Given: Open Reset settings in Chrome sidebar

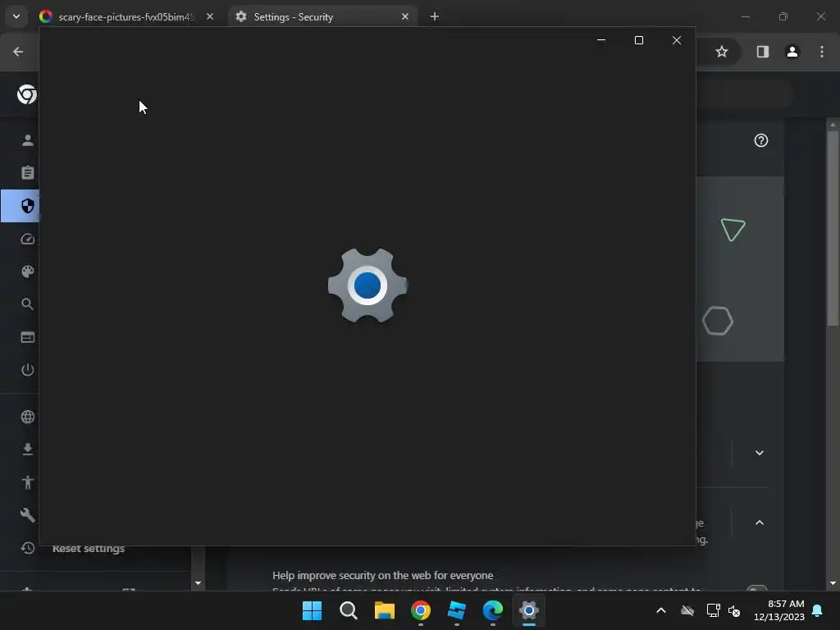Looking at the screenshot, I should [89, 549].
